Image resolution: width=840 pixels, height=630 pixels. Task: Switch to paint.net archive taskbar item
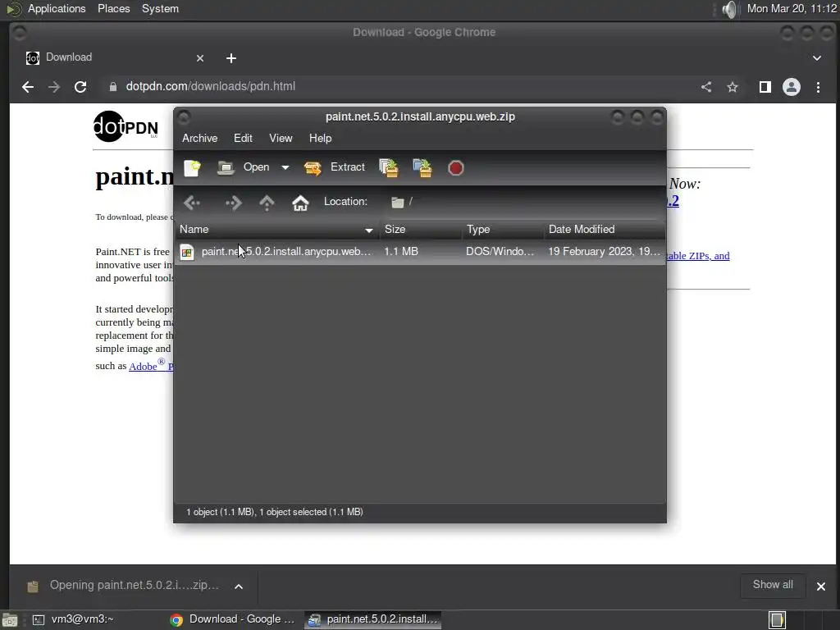click(x=373, y=620)
